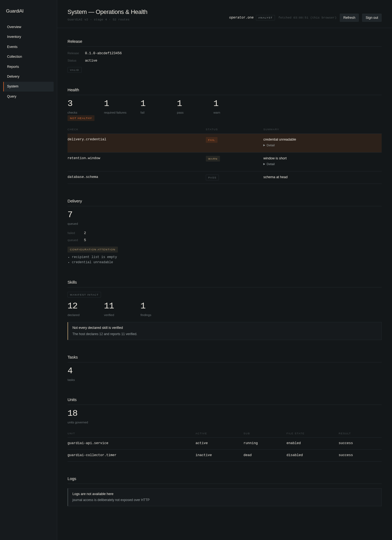Viewport: 392px width, 540px height.
Task: Click 'Logs are not available here' notice
Action: (x=225, y=497)
